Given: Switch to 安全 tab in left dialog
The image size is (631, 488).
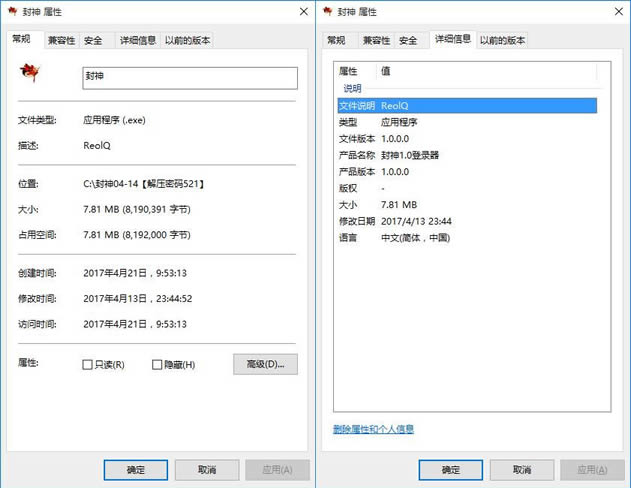Looking at the screenshot, I should click(93, 41).
